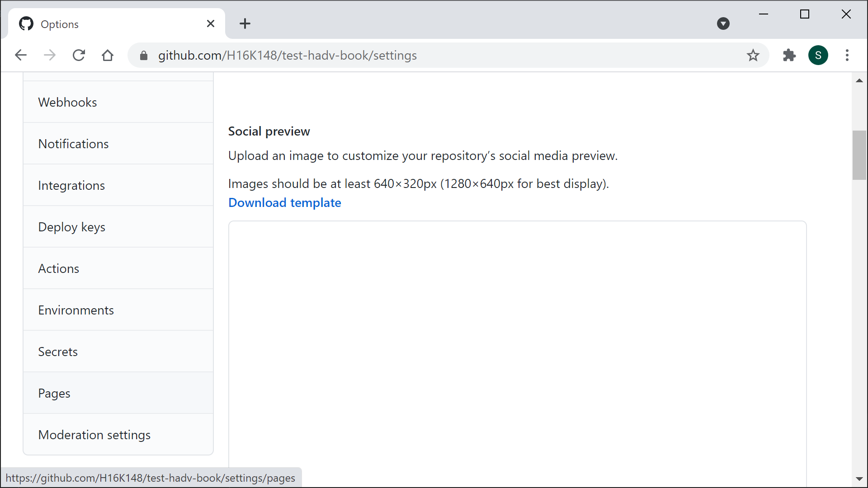868x488 pixels.
Task: Maximize the browser window
Action: coord(805,14)
